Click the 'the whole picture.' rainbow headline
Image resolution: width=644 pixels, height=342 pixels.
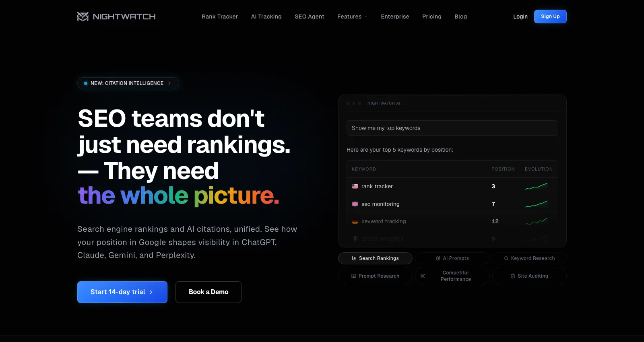[x=178, y=196]
